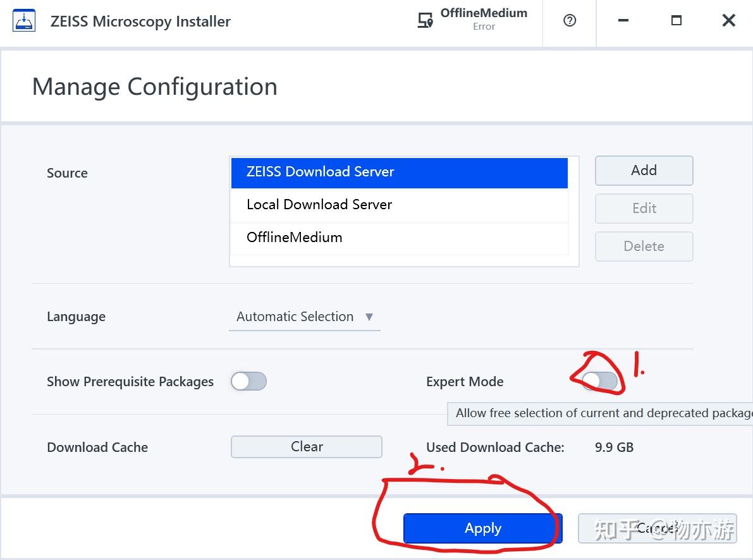The width and height of the screenshot is (753, 560).
Task: Select ZEISS Download Server source
Action: pos(399,172)
